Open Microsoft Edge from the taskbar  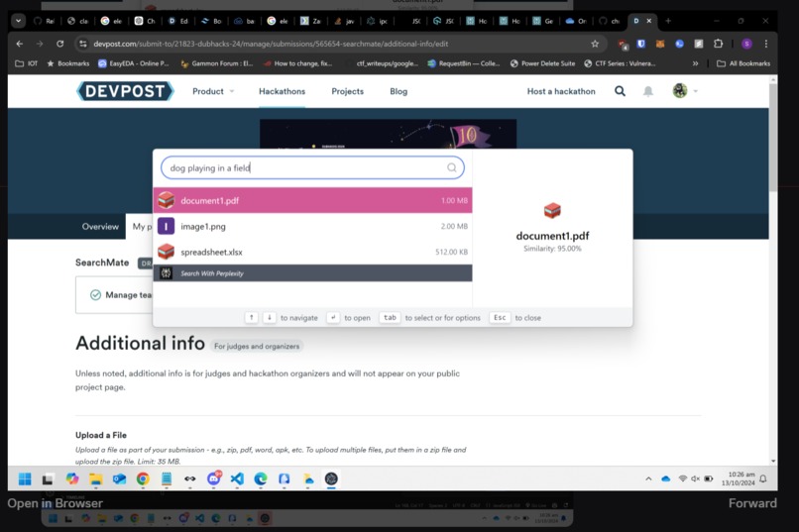(x=261, y=479)
